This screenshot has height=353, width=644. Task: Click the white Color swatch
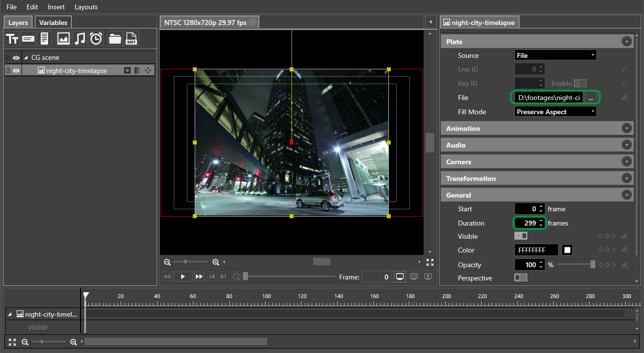(x=567, y=250)
